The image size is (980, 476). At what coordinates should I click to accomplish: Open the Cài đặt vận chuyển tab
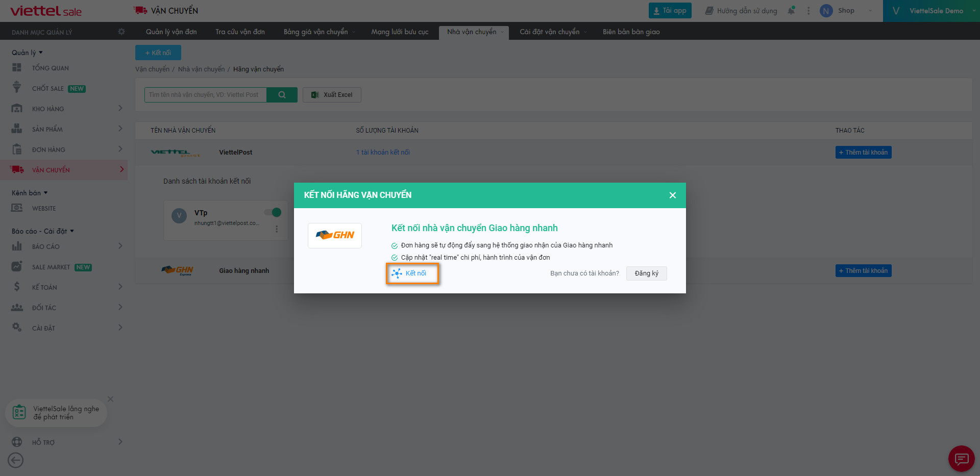[553, 32]
